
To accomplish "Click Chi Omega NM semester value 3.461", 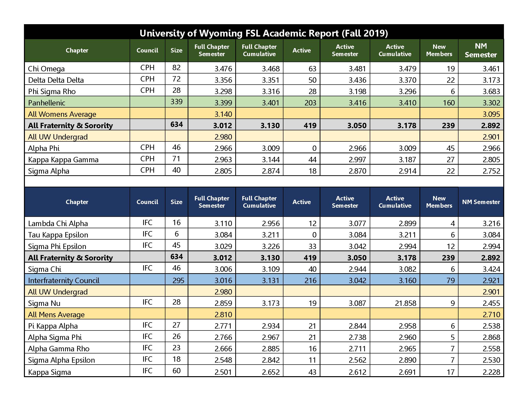I will point(491,69).
